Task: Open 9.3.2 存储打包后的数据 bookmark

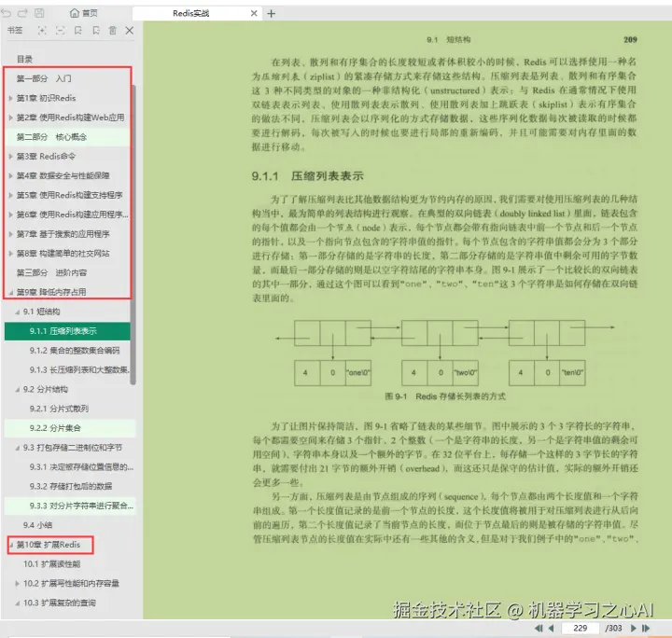Action: (69, 486)
